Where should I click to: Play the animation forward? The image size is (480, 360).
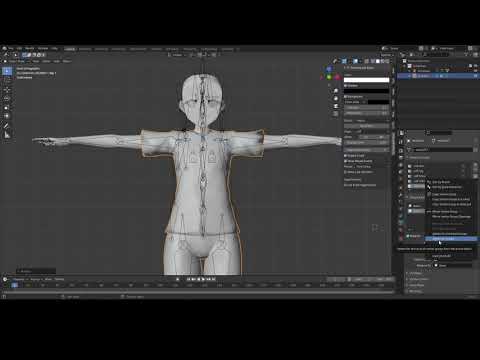203,279
